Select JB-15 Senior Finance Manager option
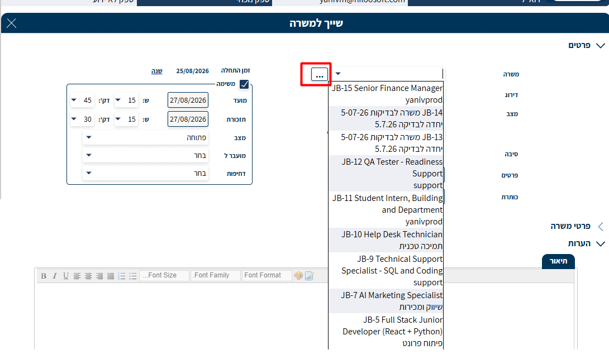This screenshot has height=364, width=609. [386, 94]
